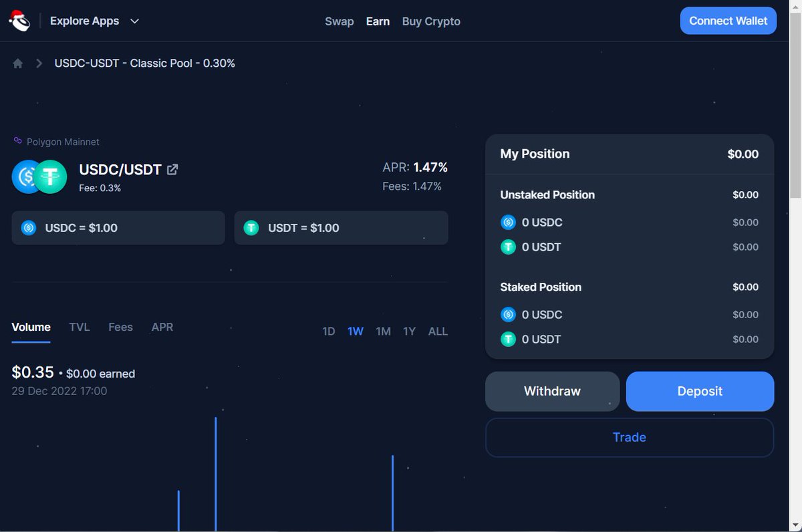The image size is (802, 532).
Task: Click the USDC/USDT pool title
Action: click(120, 170)
